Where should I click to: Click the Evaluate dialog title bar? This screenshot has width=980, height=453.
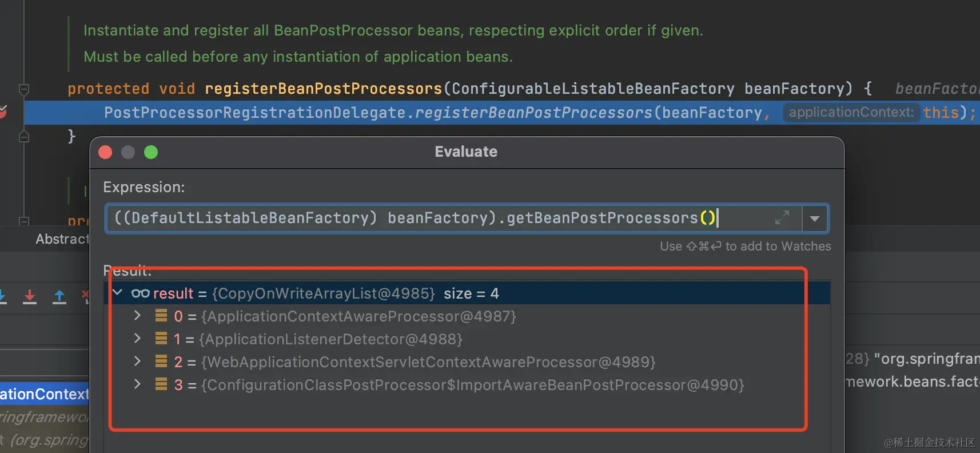click(466, 152)
